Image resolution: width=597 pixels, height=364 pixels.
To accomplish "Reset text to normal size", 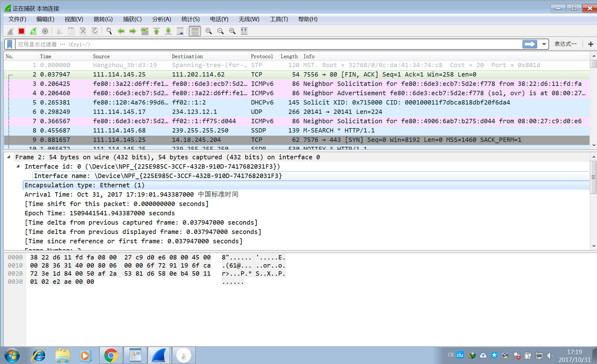I will tap(232, 31).
